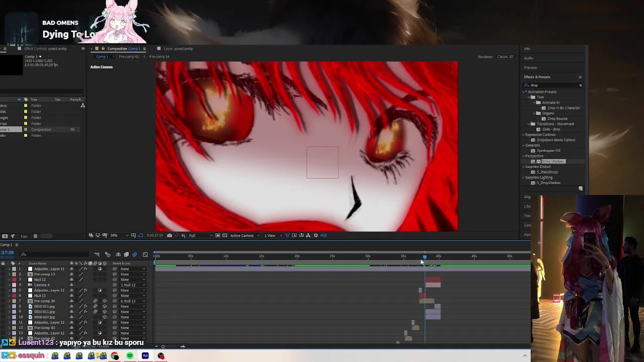The image size is (644, 362).
Task: Open the 1 View layout dropdown
Action: pyautogui.click(x=273, y=235)
